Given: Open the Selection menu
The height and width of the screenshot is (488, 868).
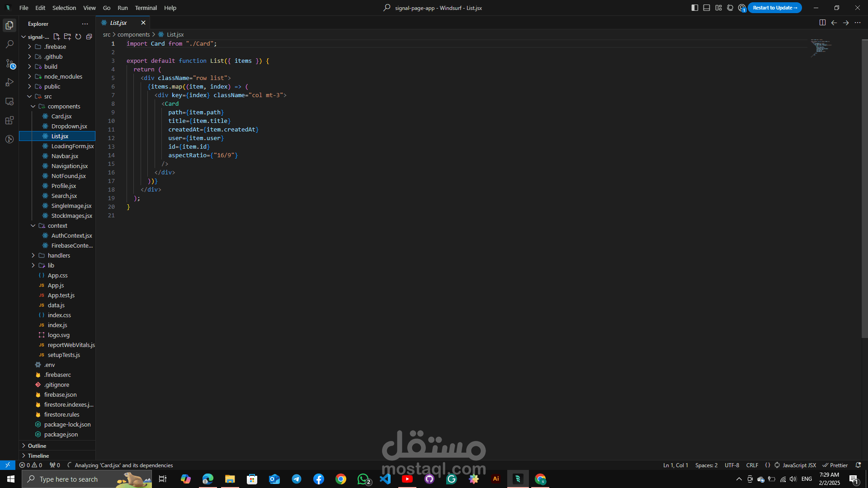Looking at the screenshot, I should 64,8.
